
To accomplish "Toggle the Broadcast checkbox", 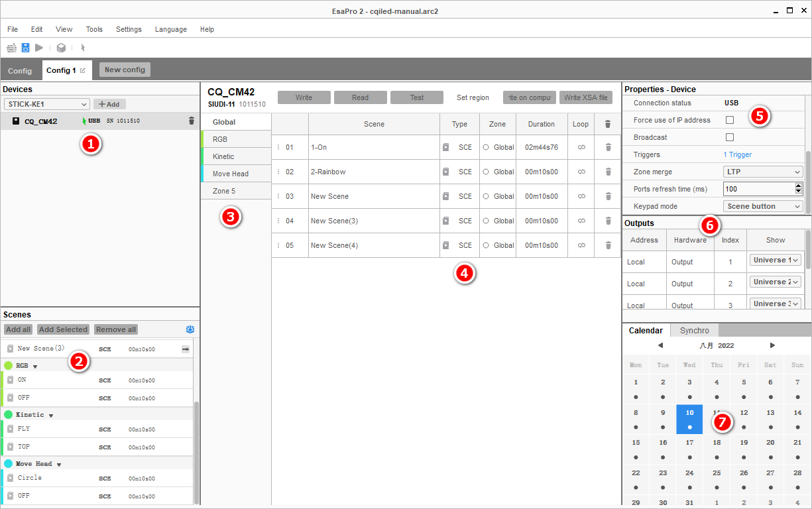I will 730,137.
